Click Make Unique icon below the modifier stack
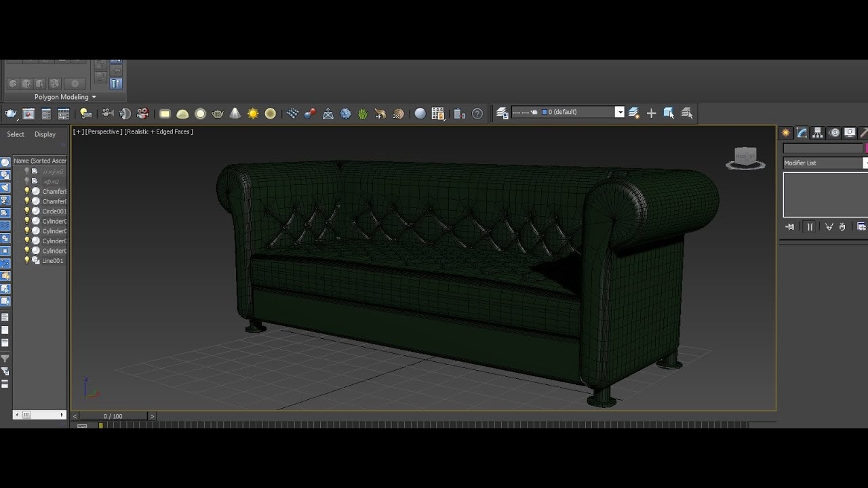The width and height of the screenshot is (868, 488). tap(829, 227)
